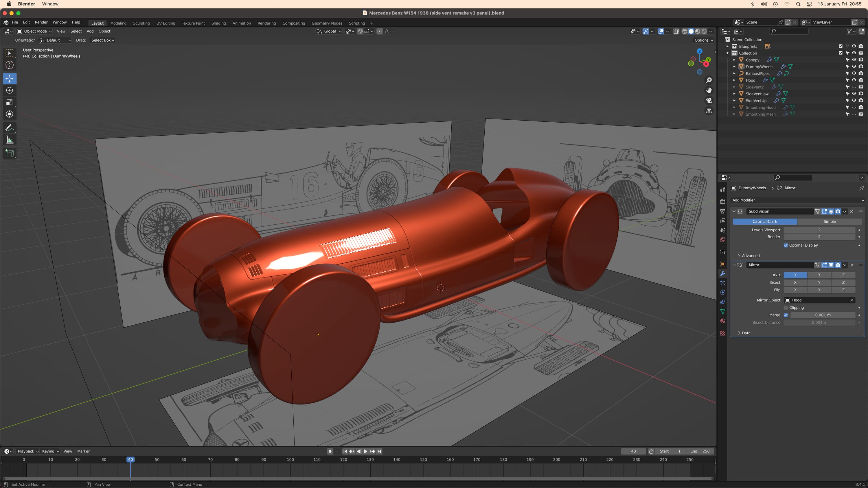The image size is (868, 488).
Task: Select the Select Box tool icon
Action: 10,53
